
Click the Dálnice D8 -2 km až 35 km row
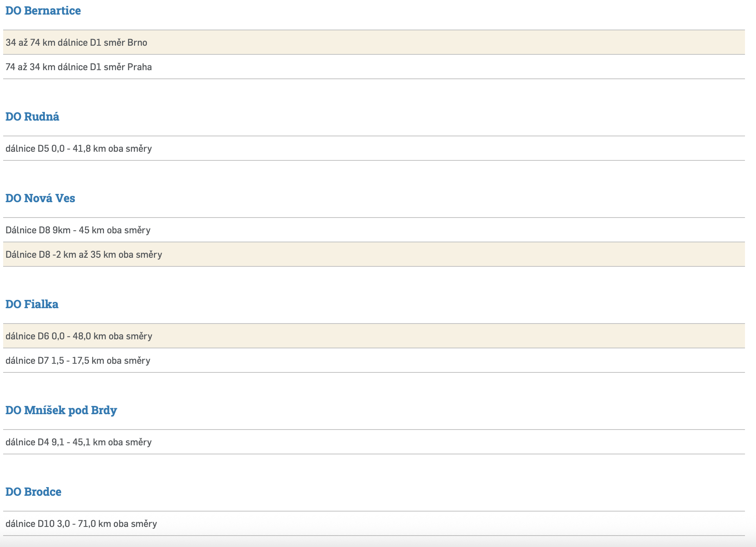(83, 255)
